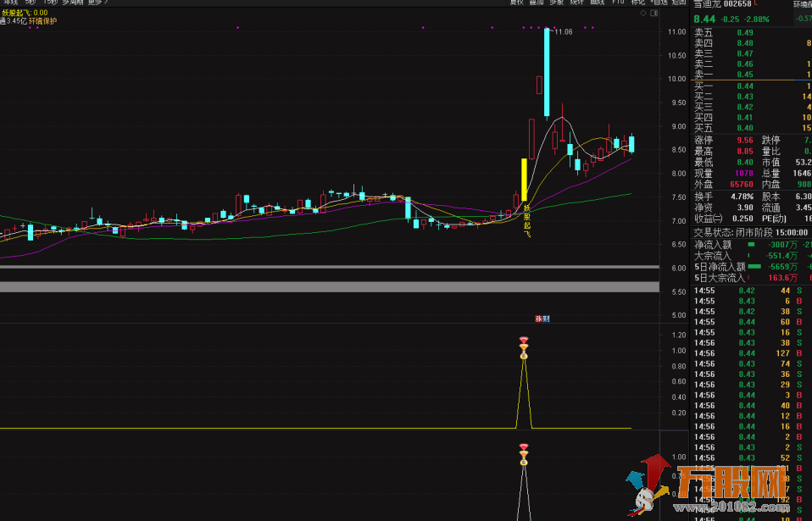812x521 pixels.
Task: Switch to the 多周期 period tab
Action: 73,3
